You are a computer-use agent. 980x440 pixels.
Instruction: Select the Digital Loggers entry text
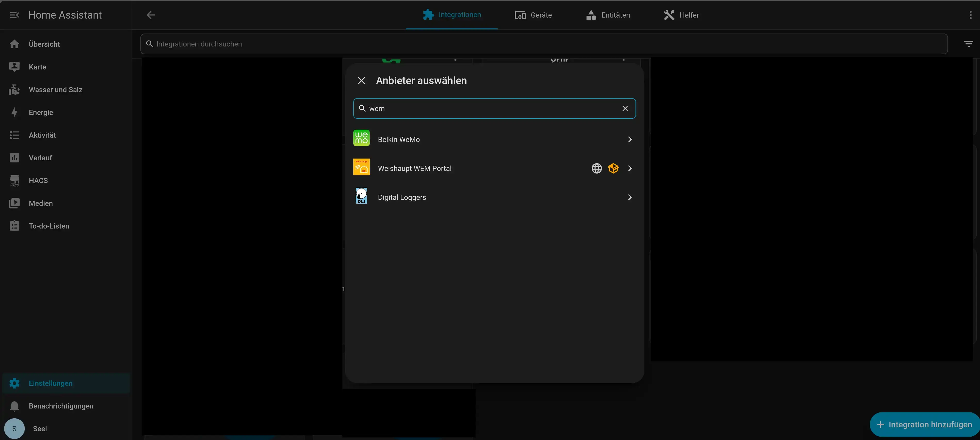(402, 197)
